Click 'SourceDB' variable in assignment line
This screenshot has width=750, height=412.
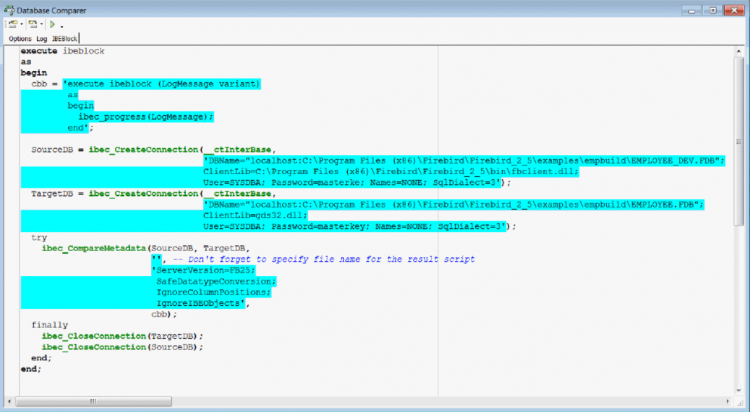[52, 149]
